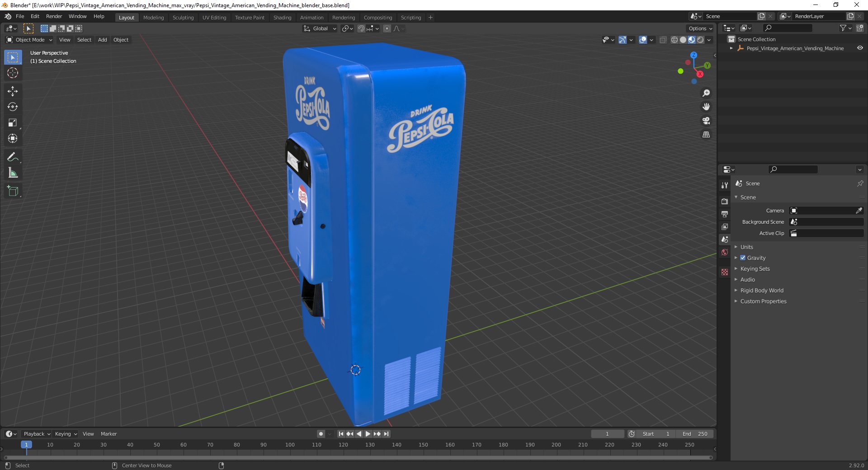Open timeline Marker menu

click(x=108, y=434)
